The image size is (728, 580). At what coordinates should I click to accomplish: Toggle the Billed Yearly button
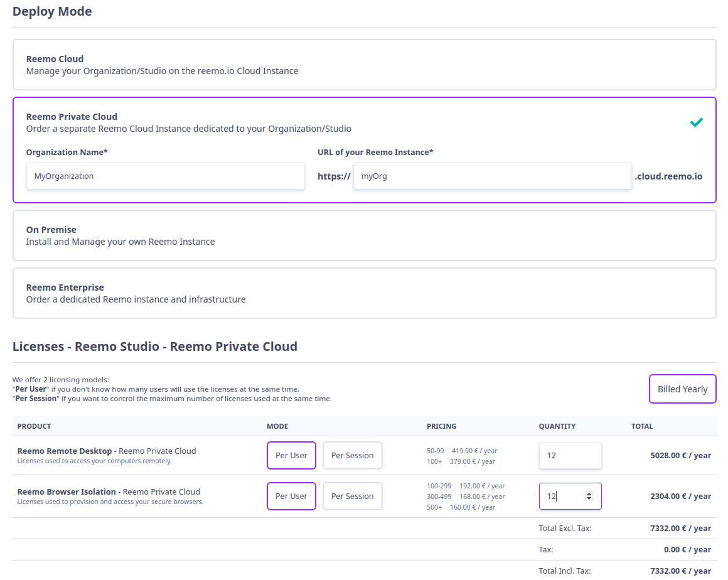tap(683, 389)
